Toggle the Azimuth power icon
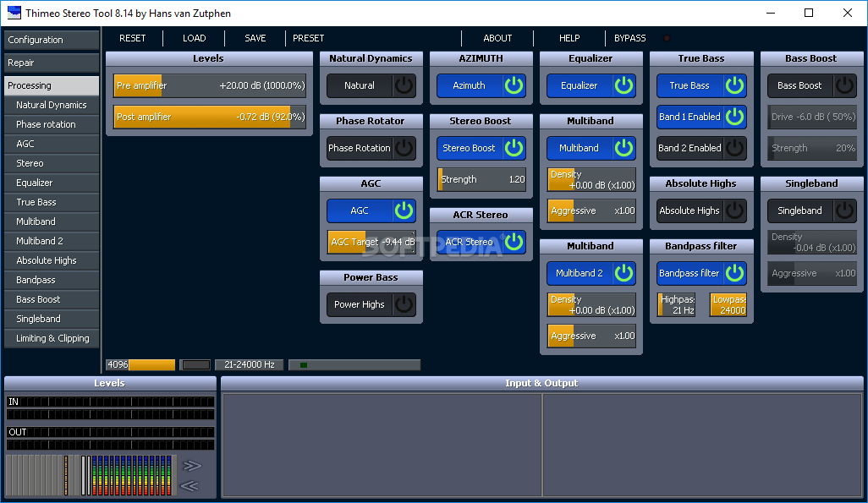This screenshot has width=868, height=503. coord(514,85)
